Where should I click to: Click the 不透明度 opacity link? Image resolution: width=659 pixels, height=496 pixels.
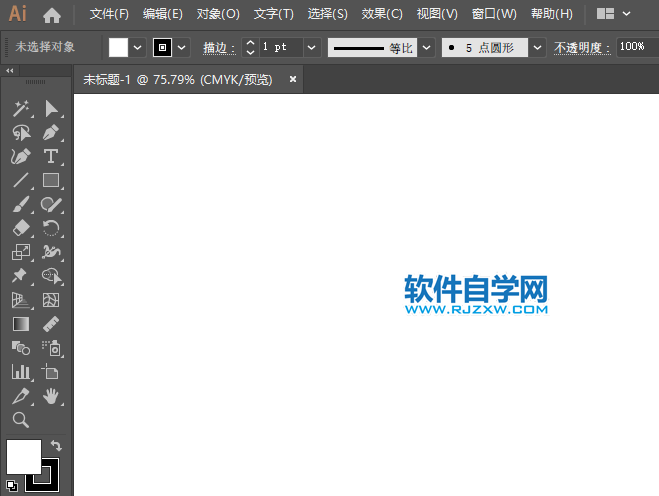(x=582, y=48)
